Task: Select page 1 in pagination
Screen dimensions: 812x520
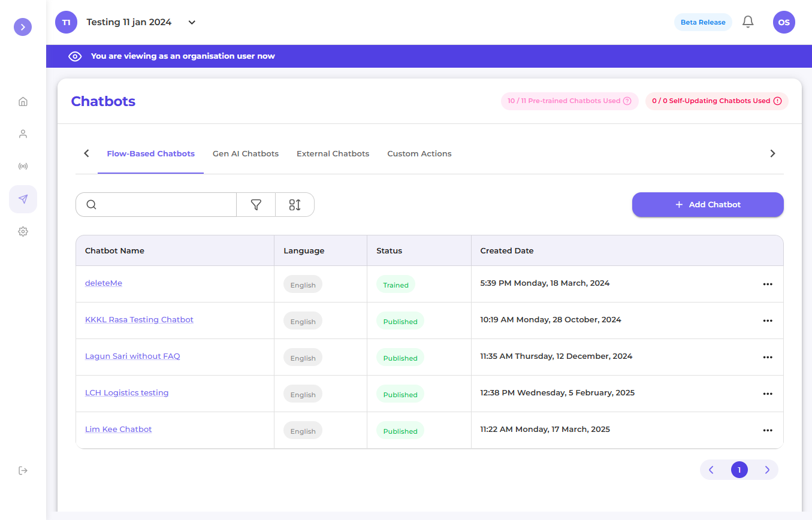Action: (739, 470)
